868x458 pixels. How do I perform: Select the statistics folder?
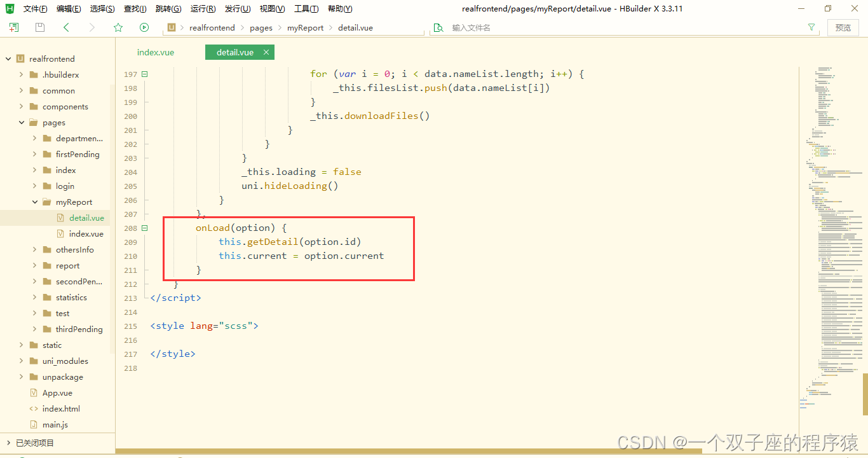tap(71, 297)
